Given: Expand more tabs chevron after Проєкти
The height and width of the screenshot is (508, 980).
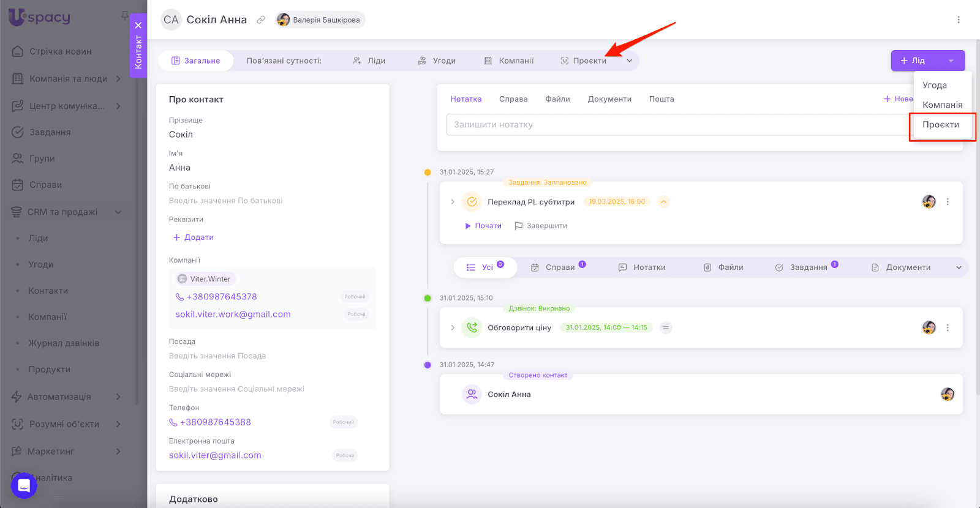Looking at the screenshot, I should (630, 61).
